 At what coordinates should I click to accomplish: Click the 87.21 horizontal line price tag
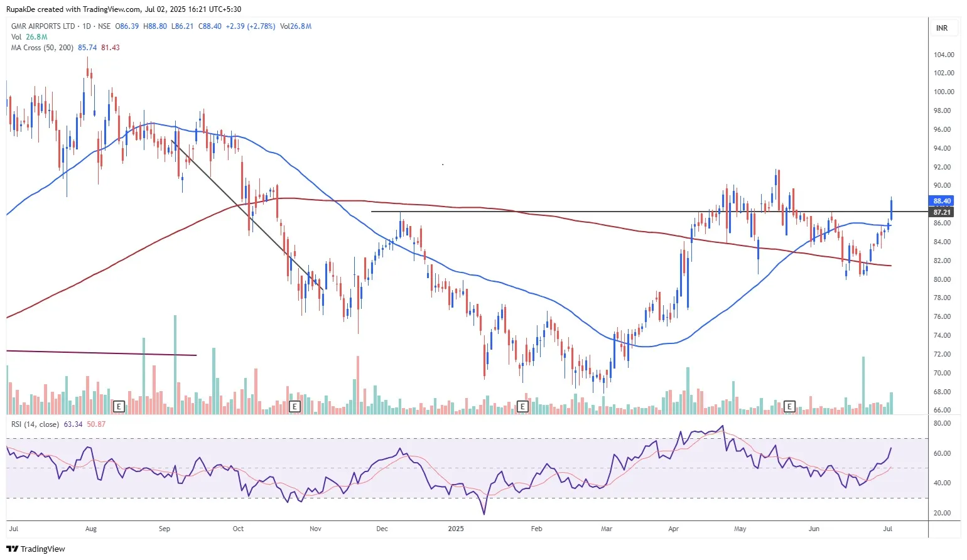coord(942,212)
